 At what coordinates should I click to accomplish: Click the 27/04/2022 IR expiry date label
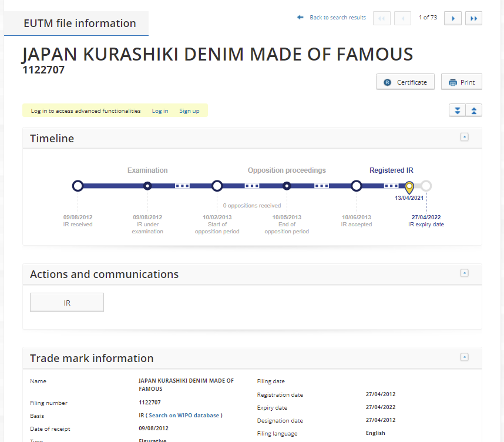coord(426,217)
